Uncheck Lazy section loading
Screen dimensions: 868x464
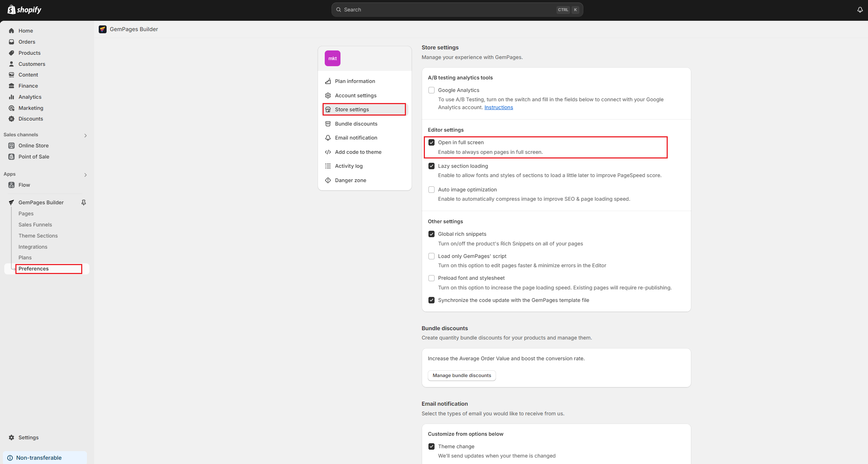pyautogui.click(x=431, y=166)
